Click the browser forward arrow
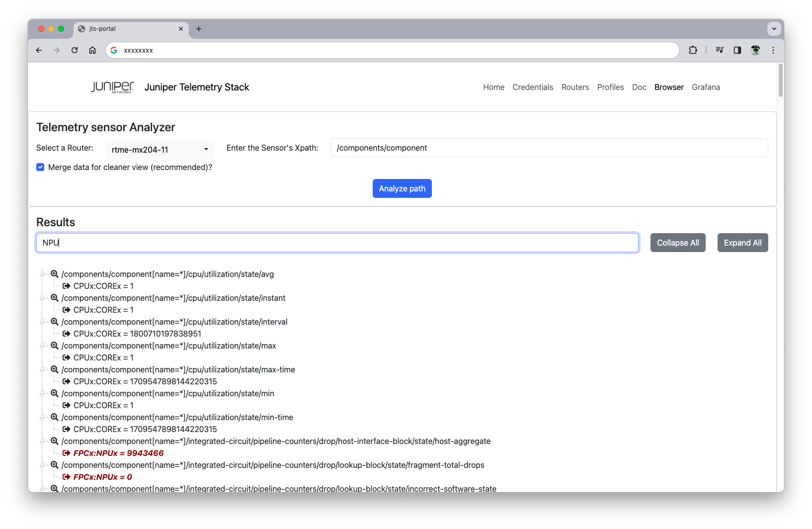The width and height of the screenshot is (812, 529). click(x=57, y=50)
